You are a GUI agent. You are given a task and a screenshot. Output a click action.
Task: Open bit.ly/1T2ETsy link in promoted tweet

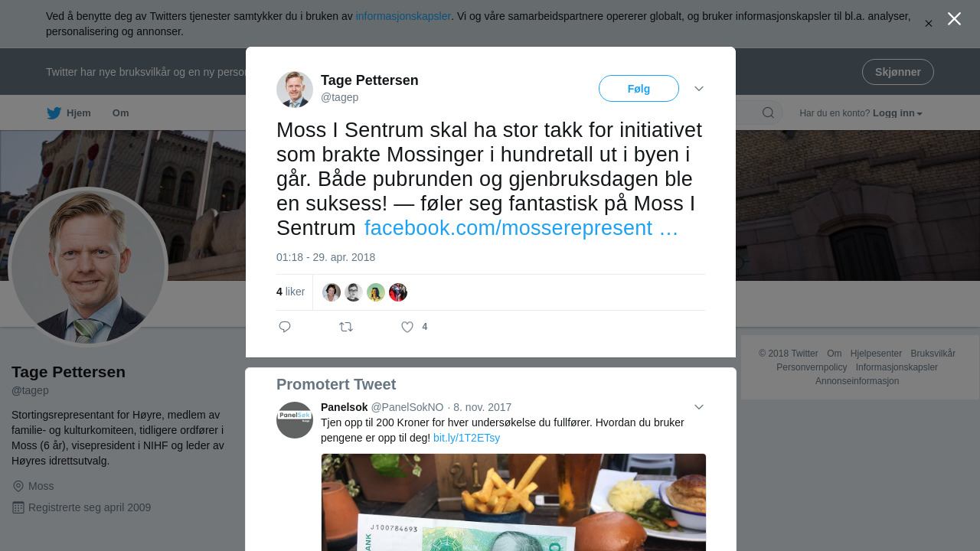(466, 438)
